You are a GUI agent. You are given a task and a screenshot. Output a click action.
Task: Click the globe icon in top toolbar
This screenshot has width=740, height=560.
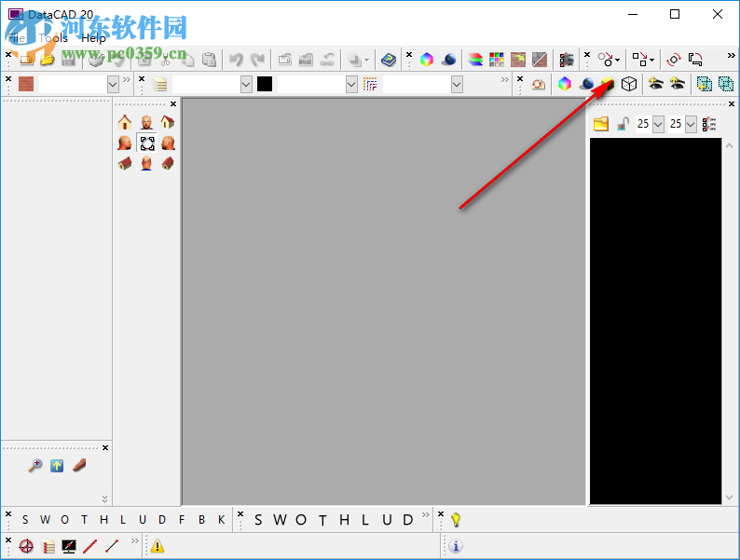click(449, 60)
